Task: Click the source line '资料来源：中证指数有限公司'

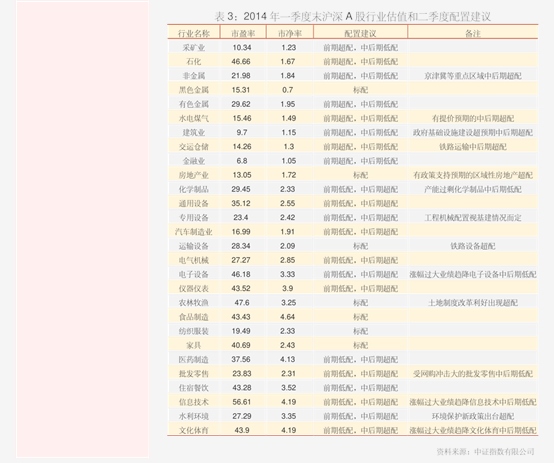Action: pyautogui.click(x=485, y=451)
